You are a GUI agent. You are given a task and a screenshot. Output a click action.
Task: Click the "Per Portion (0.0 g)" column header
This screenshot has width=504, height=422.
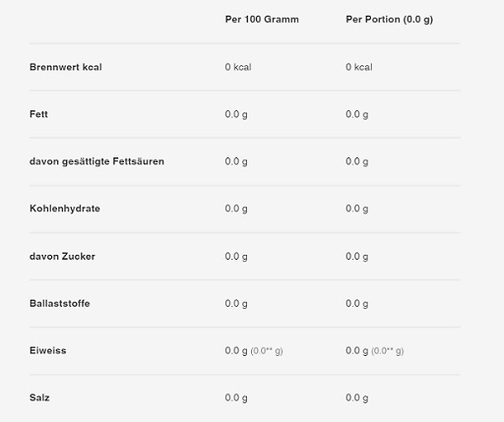[x=389, y=19]
